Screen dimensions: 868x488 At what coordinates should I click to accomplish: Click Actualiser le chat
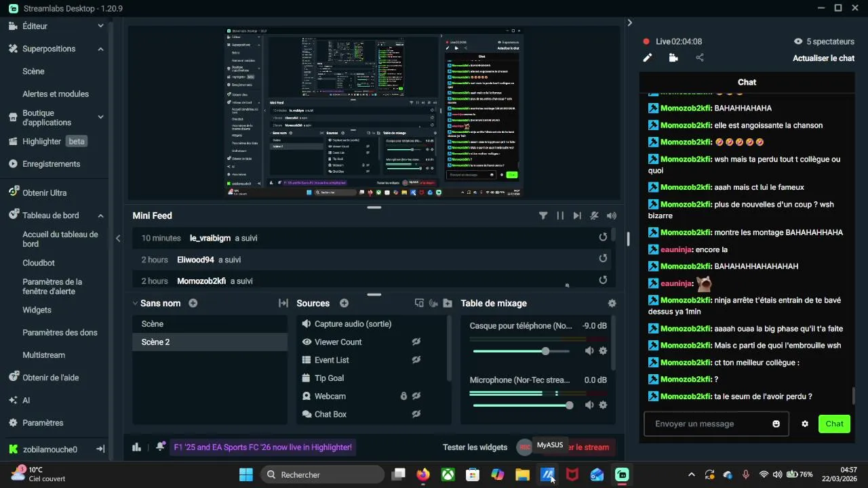tap(823, 58)
